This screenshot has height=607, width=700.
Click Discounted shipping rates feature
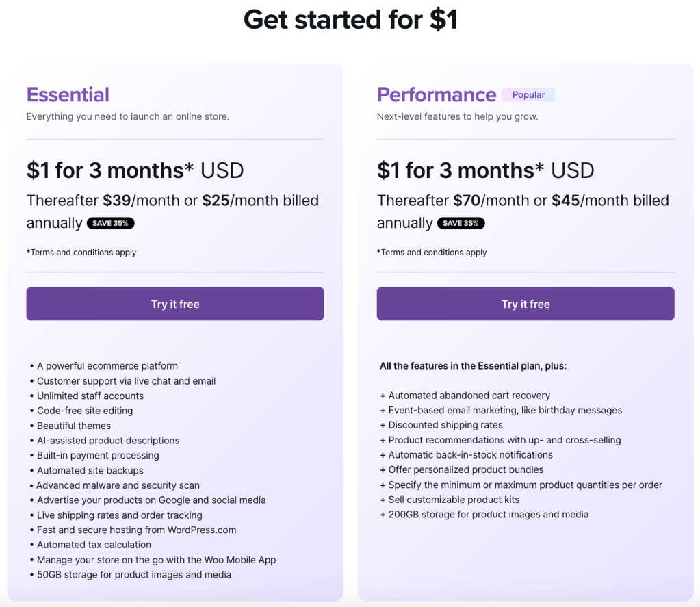click(x=445, y=425)
